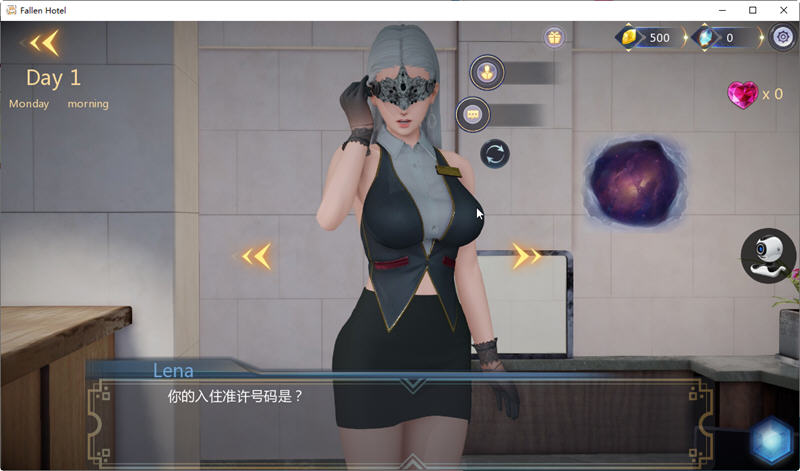This screenshot has height=471, width=800.
Task: Click the circular refresh arrows icon
Action: pos(495,154)
